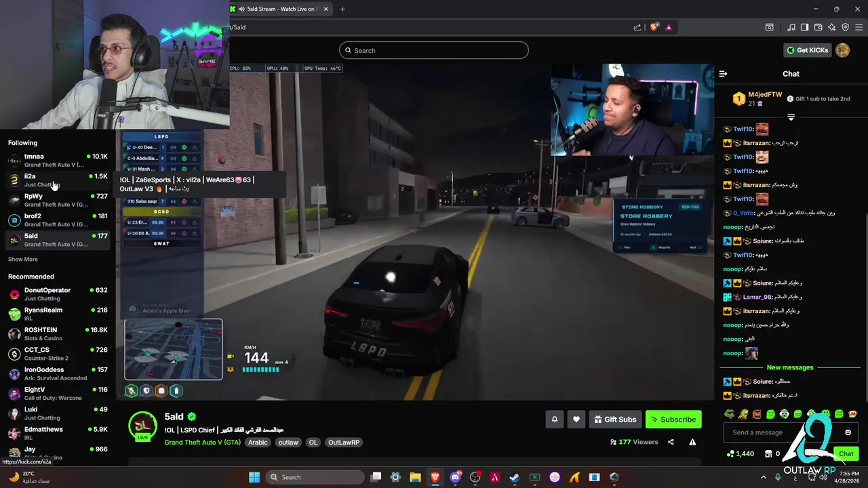Click the taskbar volume speaker icon

(x=823, y=477)
